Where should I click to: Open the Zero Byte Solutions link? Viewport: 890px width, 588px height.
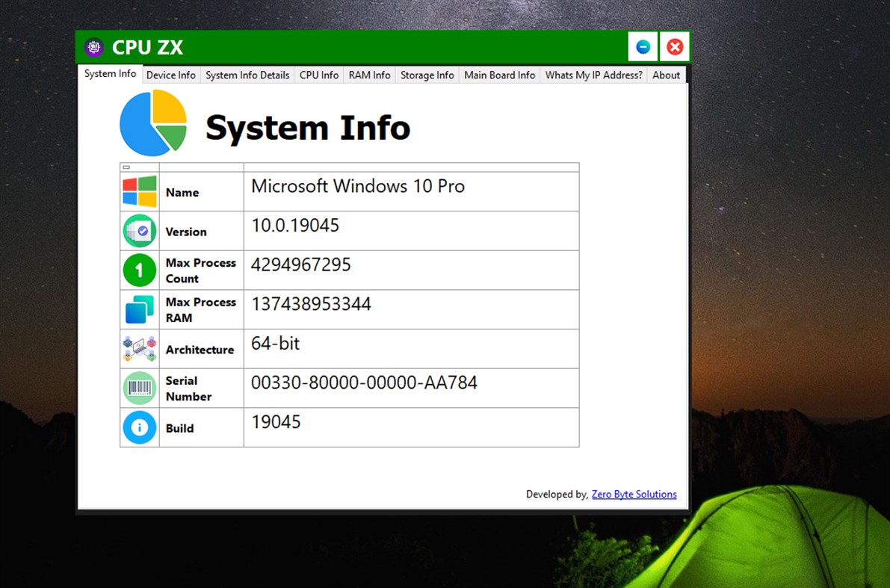634,495
